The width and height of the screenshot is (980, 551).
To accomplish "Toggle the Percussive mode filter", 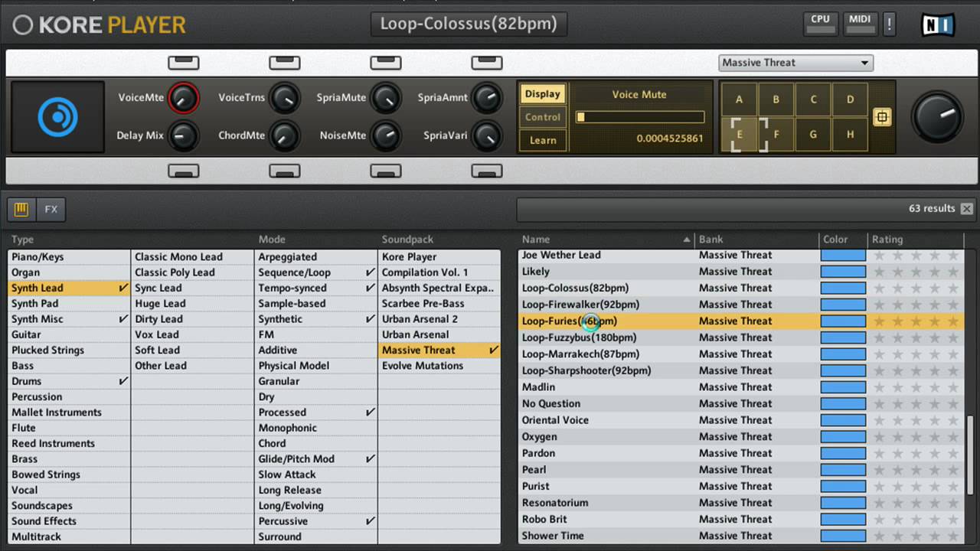I will pyautogui.click(x=316, y=521).
